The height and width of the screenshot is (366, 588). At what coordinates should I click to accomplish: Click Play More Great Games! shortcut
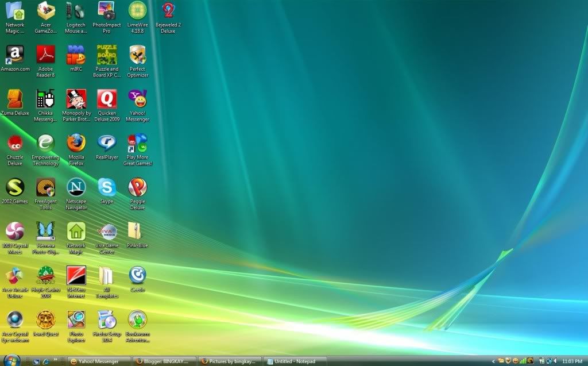pos(138,150)
